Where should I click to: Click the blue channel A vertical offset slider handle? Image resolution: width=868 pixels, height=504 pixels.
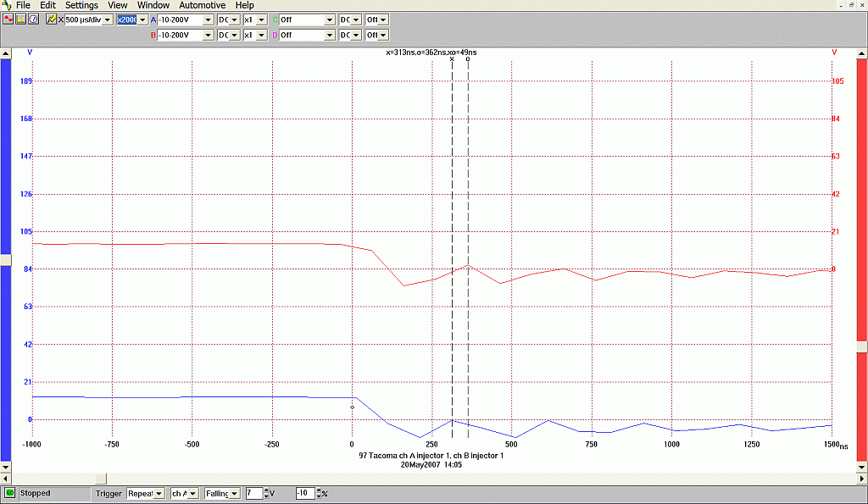[x=6, y=260]
